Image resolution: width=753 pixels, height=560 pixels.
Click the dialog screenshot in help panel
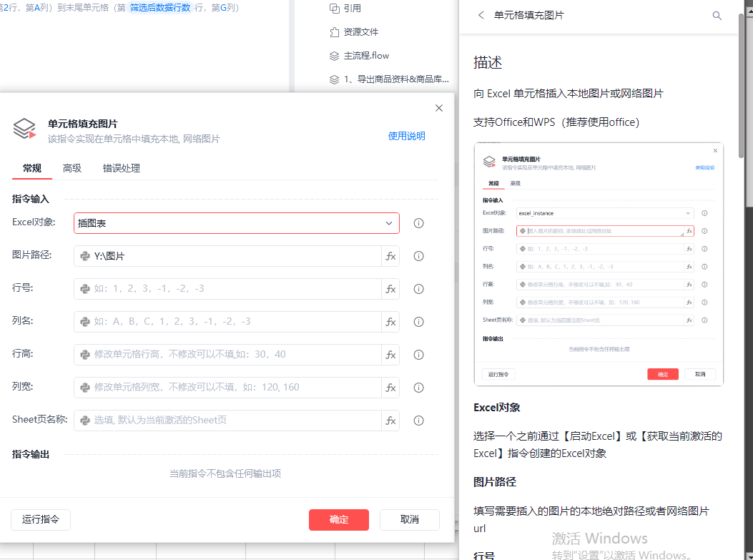[599, 264]
